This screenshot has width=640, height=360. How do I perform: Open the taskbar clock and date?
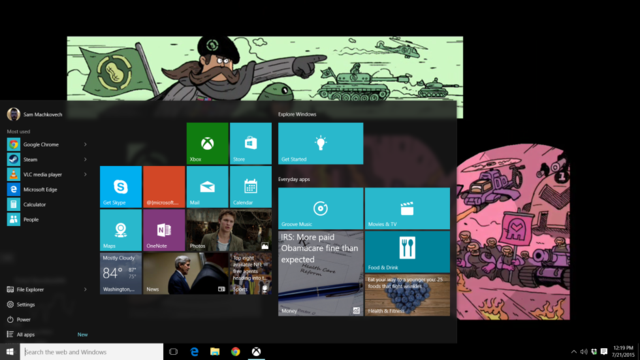pyautogui.click(x=623, y=351)
